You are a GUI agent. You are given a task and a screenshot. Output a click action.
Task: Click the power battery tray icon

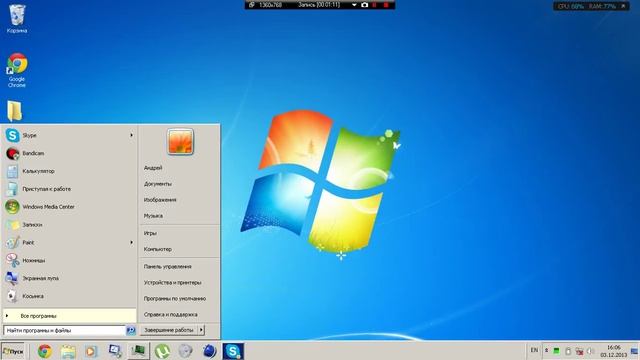coord(568,351)
